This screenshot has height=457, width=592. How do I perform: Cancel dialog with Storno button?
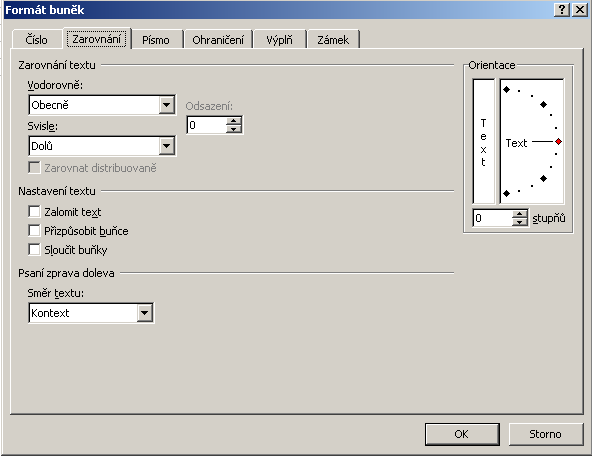coord(546,434)
